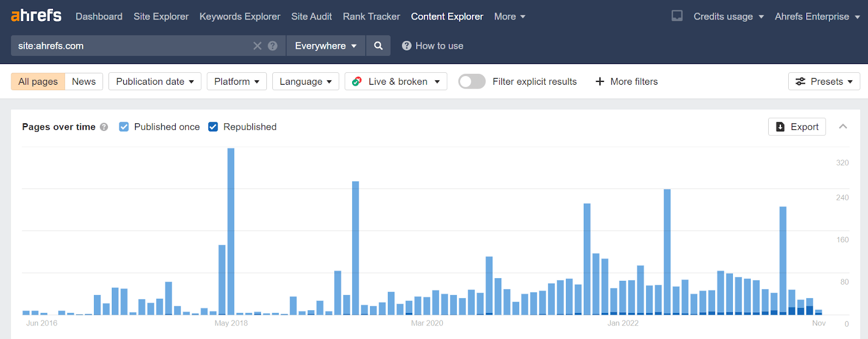
Task: Clear the search query with X icon
Action: pos(257,46)
